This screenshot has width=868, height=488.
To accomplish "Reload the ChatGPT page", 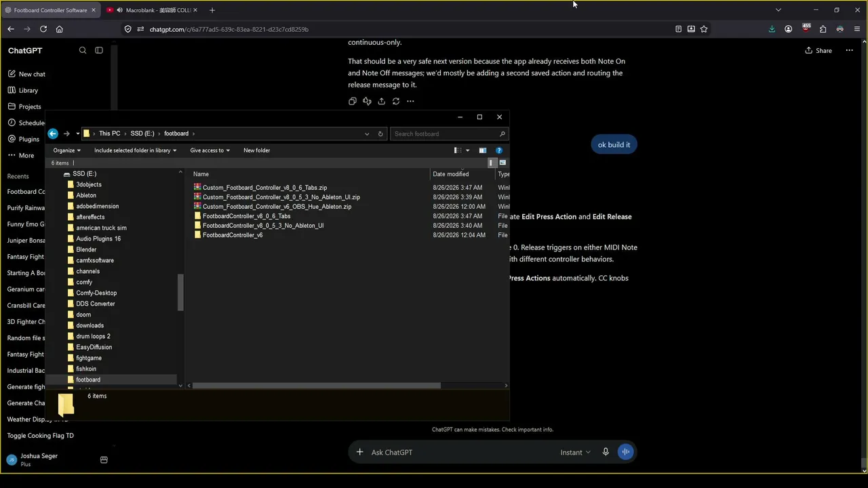I will tap(43, 29).
